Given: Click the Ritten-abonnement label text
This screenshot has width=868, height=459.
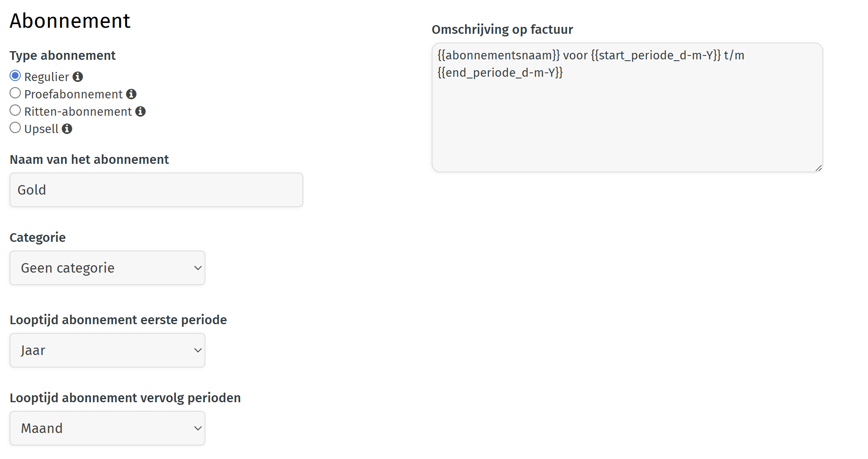Looking at the screenshot, I should pyautogui.click(x=78, y=111).
